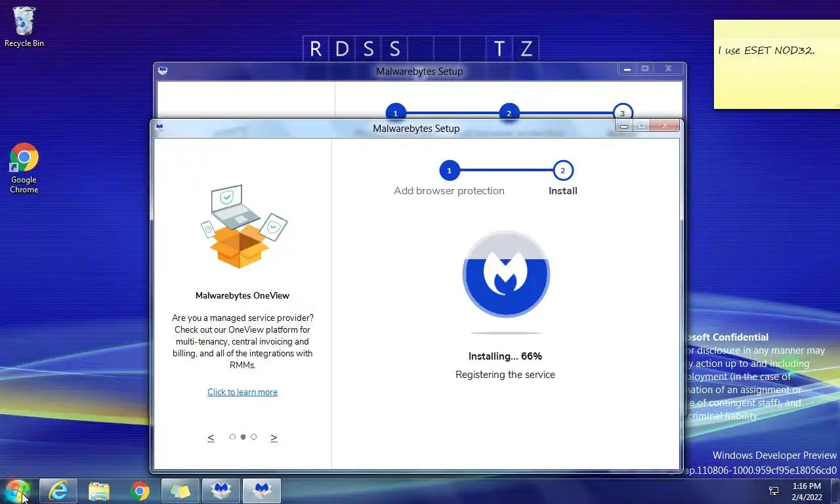Open the Recycle Bin desktop icon
This screenshot has width=840, height=504.
click(x=24, y=28)
